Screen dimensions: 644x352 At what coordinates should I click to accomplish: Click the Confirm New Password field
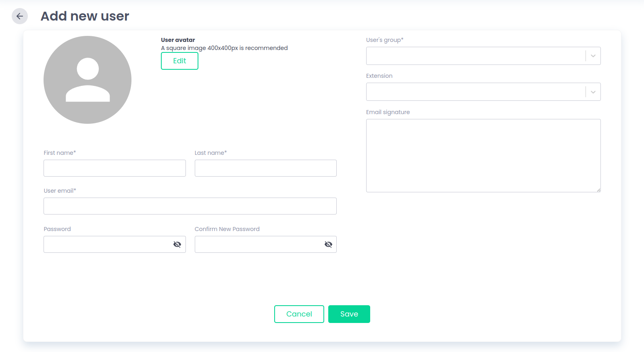[x=258, y=244]
